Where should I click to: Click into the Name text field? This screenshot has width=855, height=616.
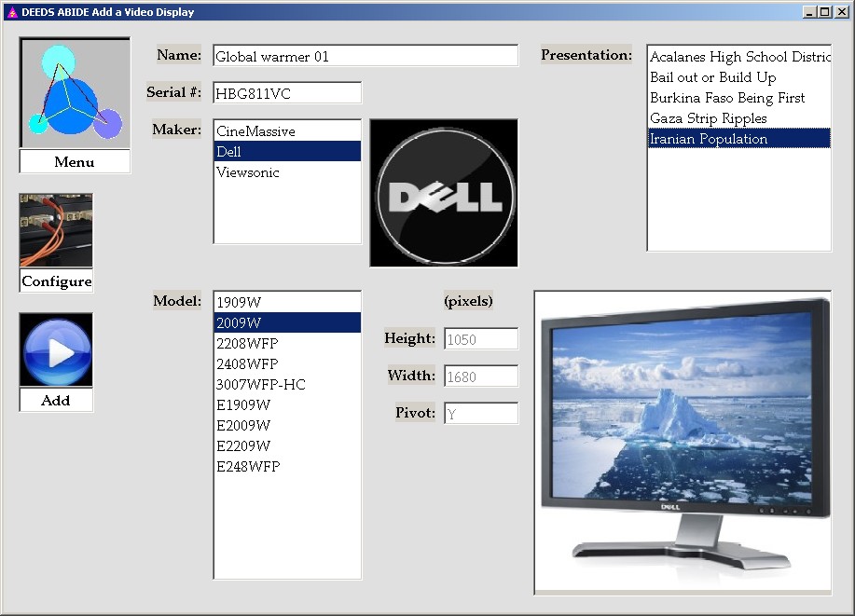(x=365, y=56)
